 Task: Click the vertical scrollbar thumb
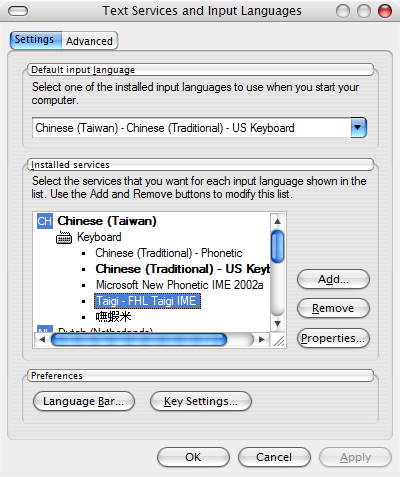pyautogui.click(x=277, y=246)
